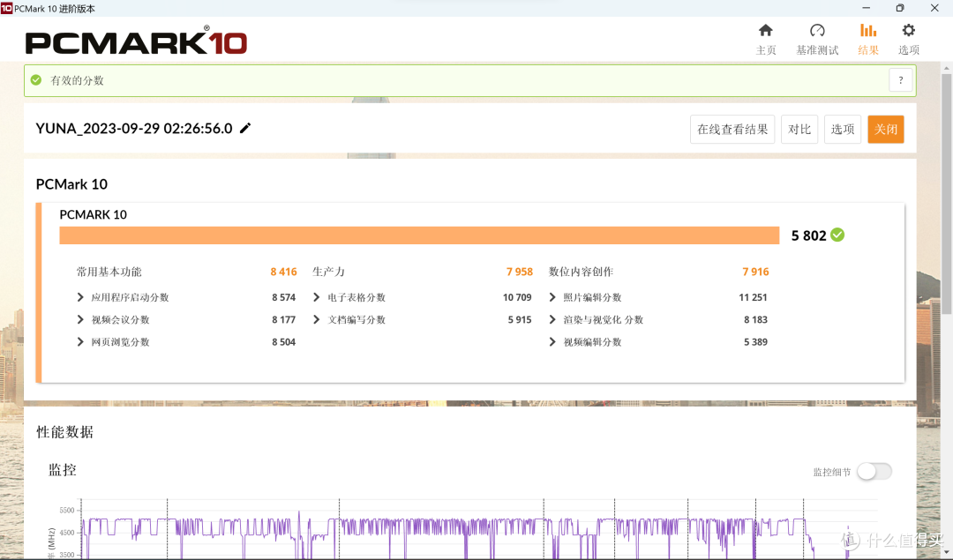Restore down the PCMark 10 window
Screen dimensions: 953x560
click(x=900, y=8)
